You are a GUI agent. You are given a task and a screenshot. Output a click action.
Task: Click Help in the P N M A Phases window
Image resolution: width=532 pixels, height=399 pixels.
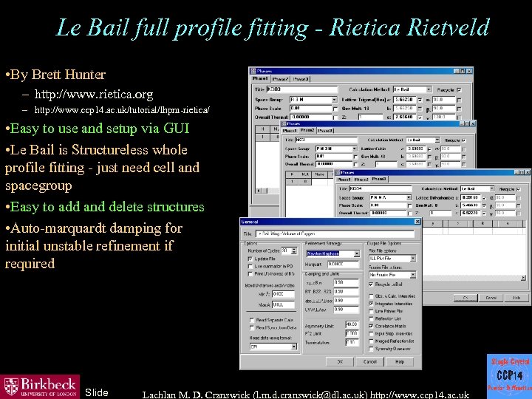[x=516, y=298]
